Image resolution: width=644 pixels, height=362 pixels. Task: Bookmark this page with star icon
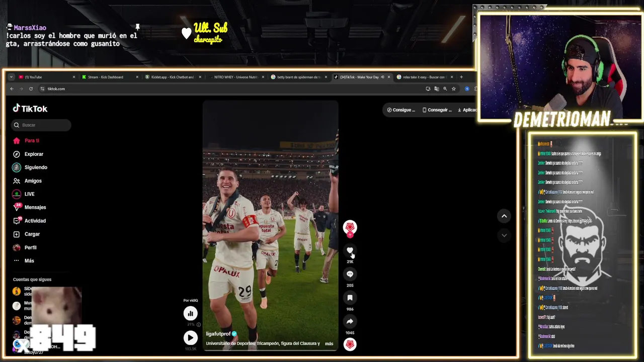(453, 89)
